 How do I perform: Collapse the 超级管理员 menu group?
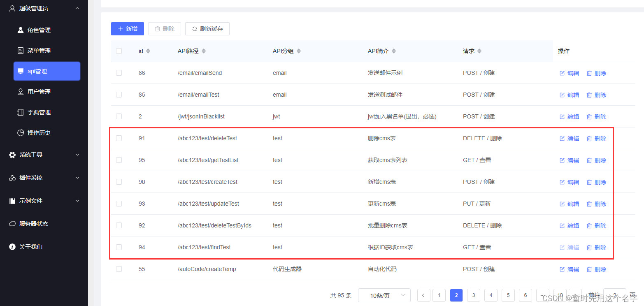coord(44,8)
